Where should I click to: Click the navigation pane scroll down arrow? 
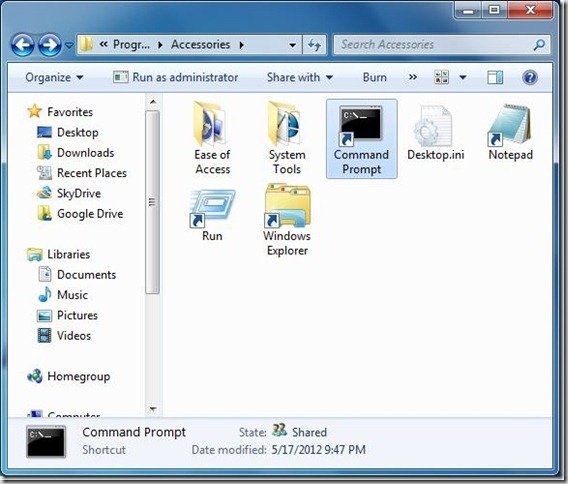[x=153, y=409]
